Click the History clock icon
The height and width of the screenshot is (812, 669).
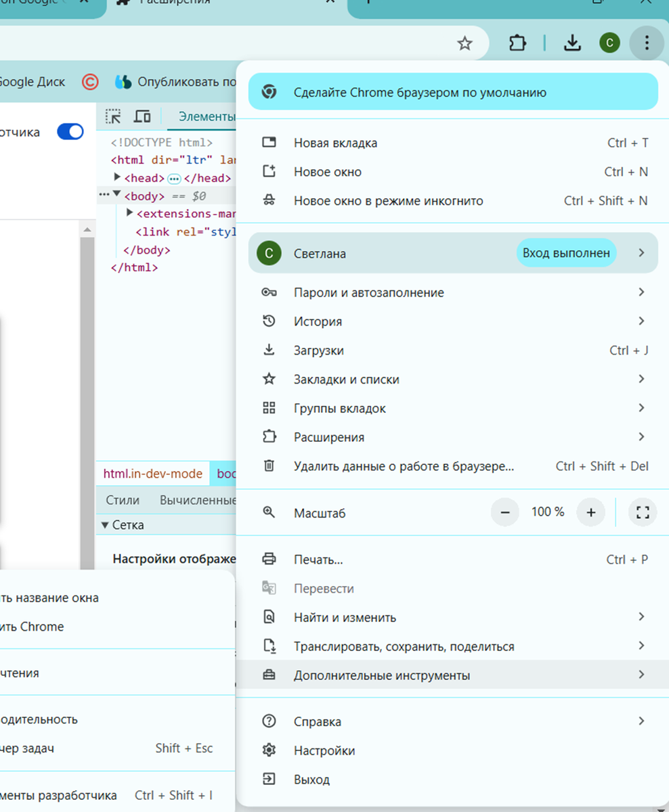point(269,321)
